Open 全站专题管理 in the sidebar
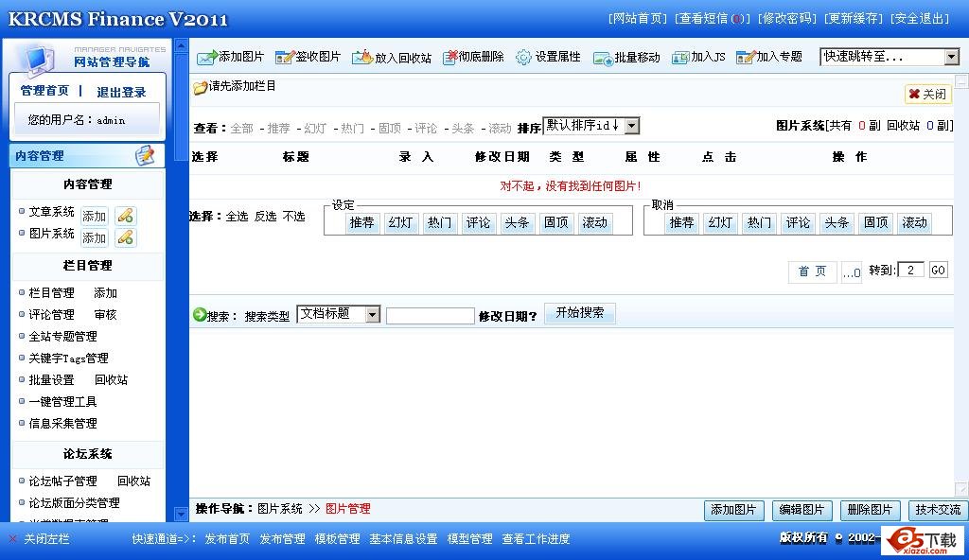This screenshot has height=560, width=969. (x=63, y=336)
